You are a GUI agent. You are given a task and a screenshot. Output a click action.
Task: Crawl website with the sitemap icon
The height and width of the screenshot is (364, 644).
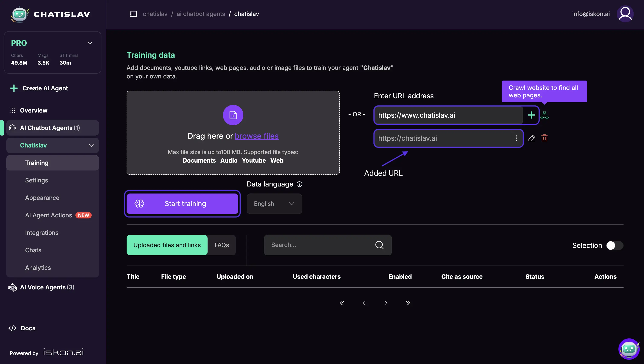[544, 115]
